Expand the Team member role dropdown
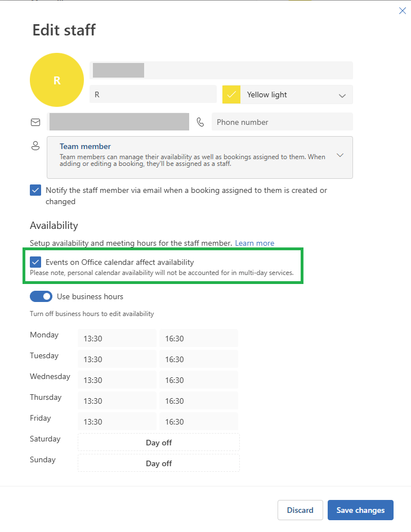The height and width of the screenshot is (532, 411). (x=200, y=157)
